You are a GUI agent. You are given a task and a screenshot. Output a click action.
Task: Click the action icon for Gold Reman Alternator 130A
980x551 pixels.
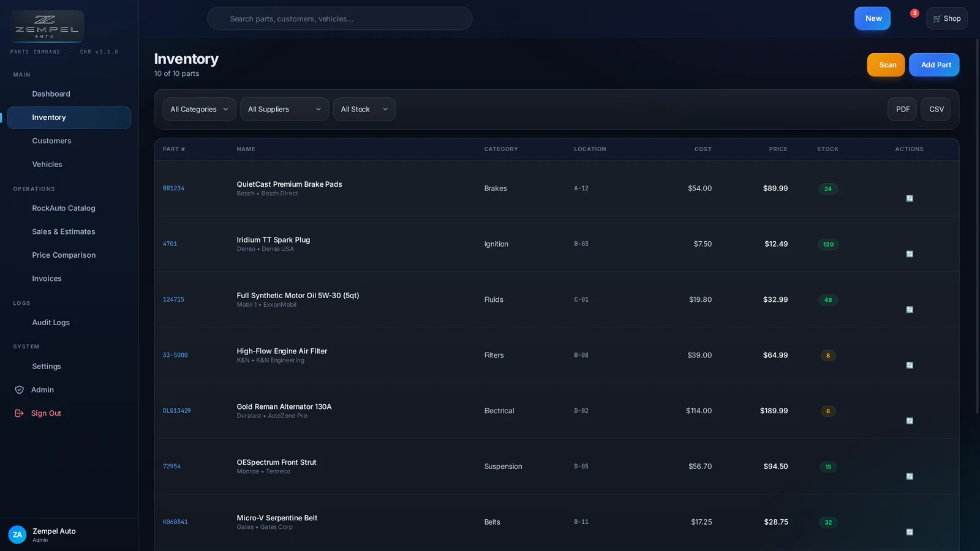coord(910,421)
